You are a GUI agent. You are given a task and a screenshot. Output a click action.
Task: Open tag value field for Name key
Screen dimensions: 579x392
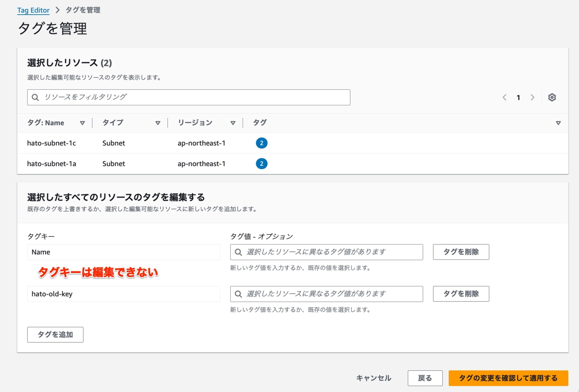coord(327,252)
